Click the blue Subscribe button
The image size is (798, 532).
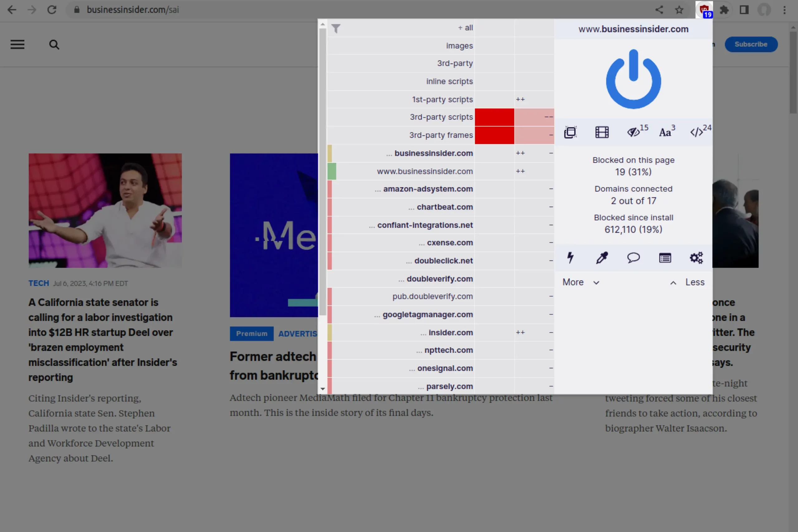pos(751,45)
